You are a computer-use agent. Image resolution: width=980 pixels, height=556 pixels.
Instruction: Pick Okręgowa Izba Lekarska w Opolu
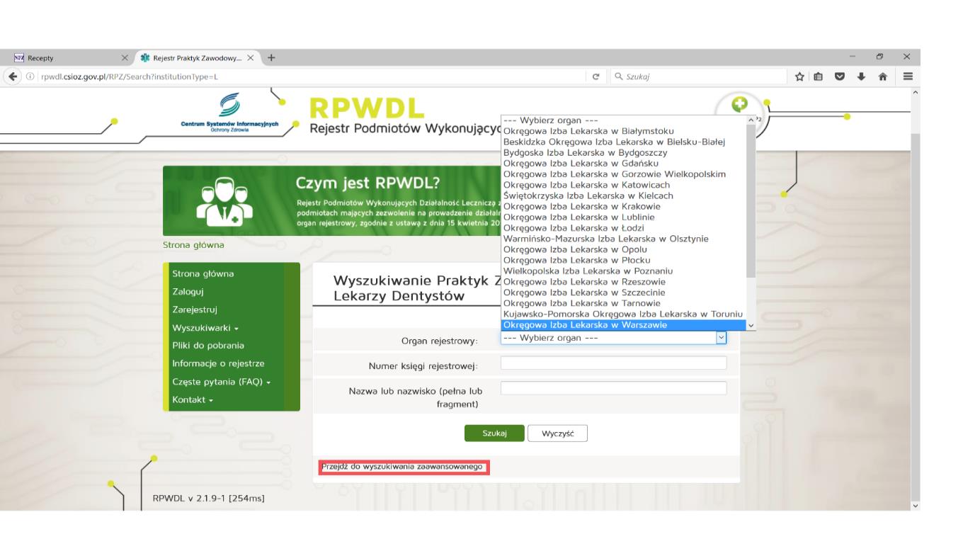pyautogui.click(x=624, y=249)
